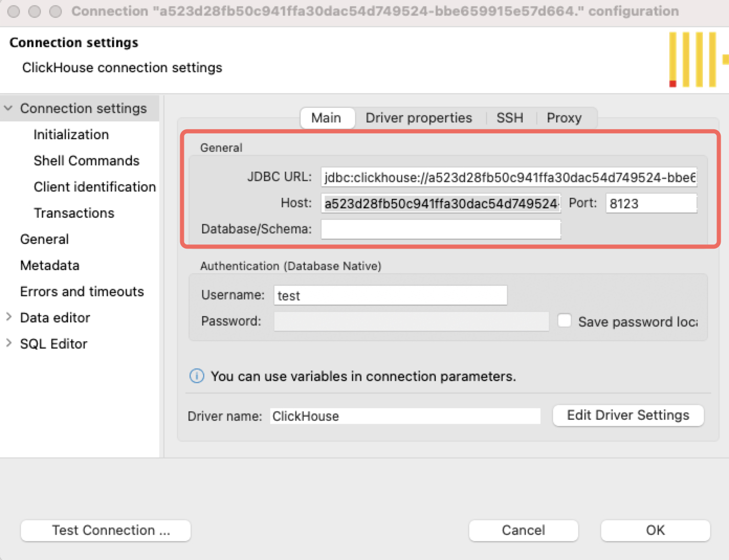Click the Test Connection button
The width and height of the screenshot is (729, 560).
pyautogui.click(x=105, y=530)
